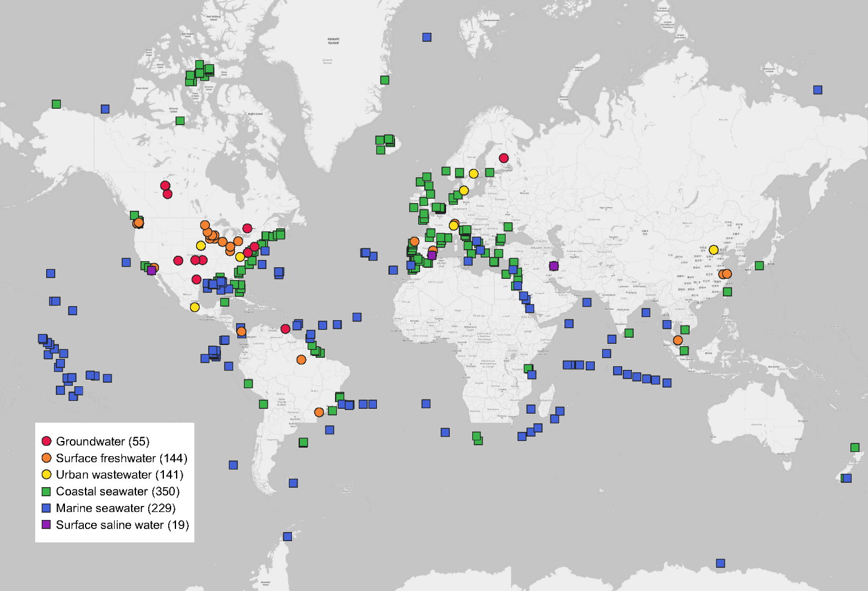Screen dimensions: 868x591
Task: Click the Groundwater red circle in legend
Action: pos(46,441)
